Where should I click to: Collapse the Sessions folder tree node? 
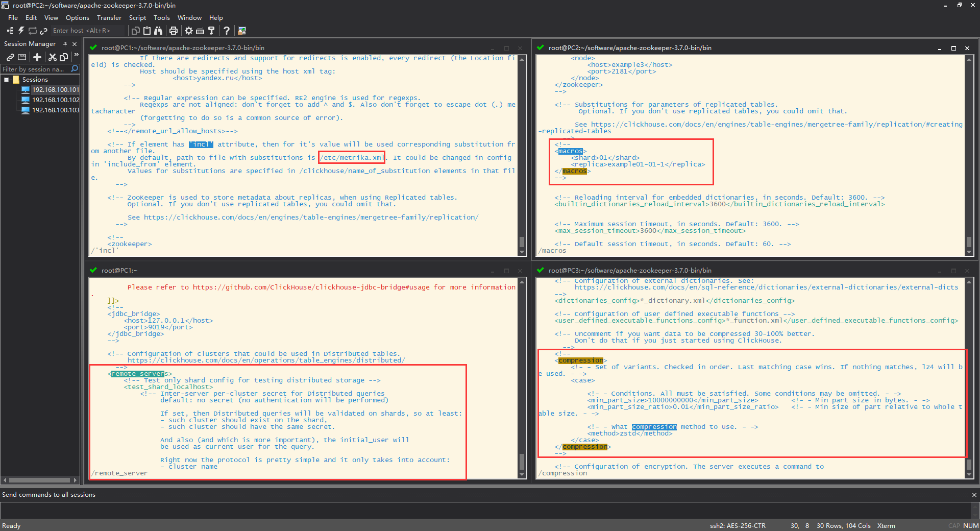click(x=7, y=80)
